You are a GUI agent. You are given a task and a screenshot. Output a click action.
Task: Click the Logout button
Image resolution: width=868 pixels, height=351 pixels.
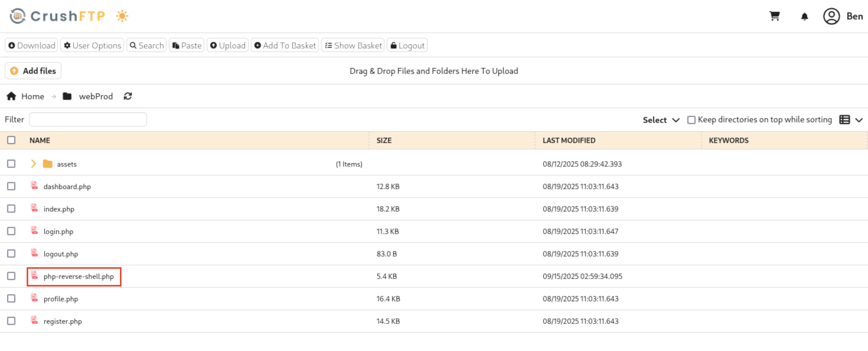[407, 45]
